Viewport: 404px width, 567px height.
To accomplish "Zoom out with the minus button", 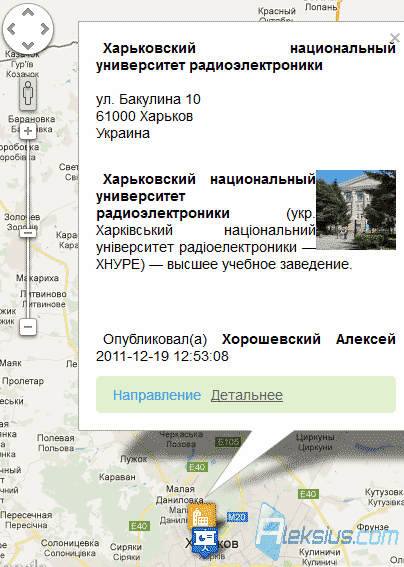I will (28, 327).
